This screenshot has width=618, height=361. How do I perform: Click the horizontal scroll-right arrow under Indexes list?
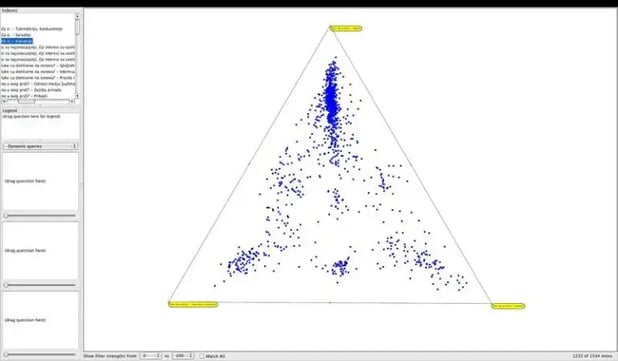pos(72,101)
